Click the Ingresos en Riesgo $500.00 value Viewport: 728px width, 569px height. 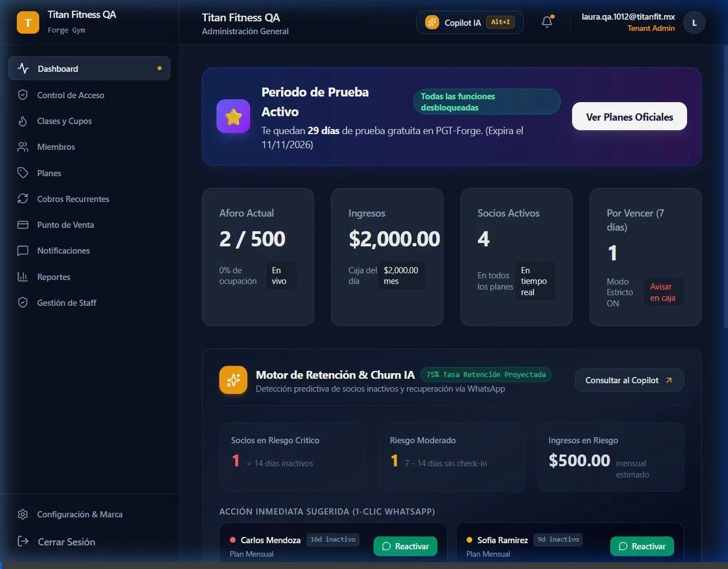click(579, 460)
